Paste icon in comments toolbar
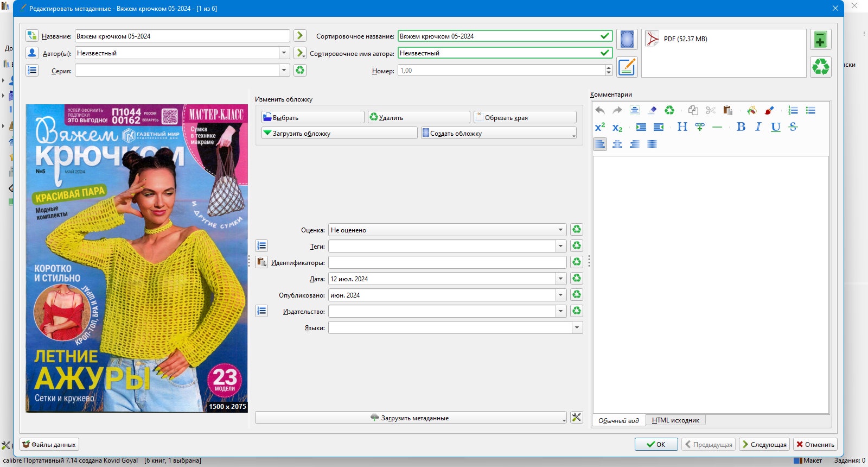The image size is (868, 467). coord(728,110)
